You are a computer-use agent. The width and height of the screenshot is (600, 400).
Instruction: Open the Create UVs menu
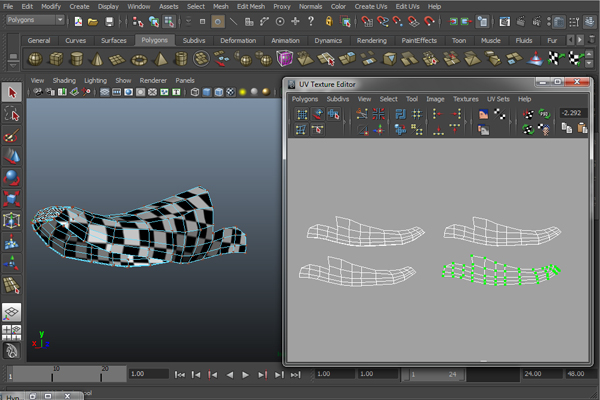(x=370, y=7)
